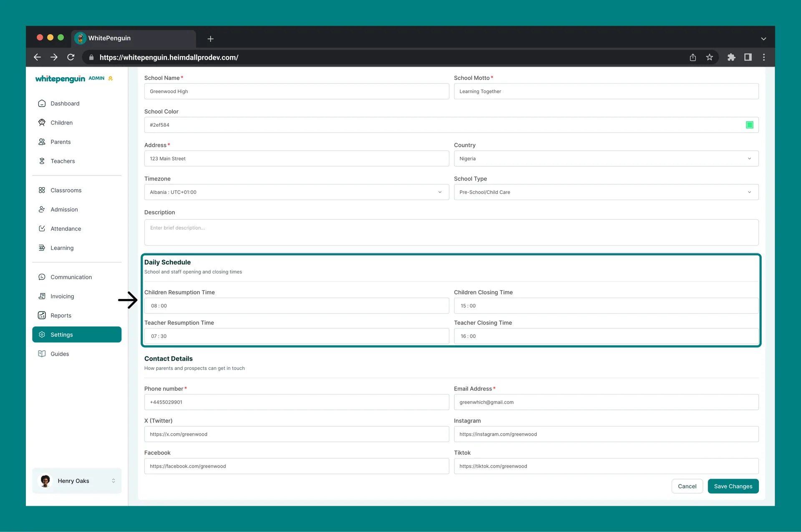
Task: Click Henry Oaks profile avatar
Action: pos(45,481)
